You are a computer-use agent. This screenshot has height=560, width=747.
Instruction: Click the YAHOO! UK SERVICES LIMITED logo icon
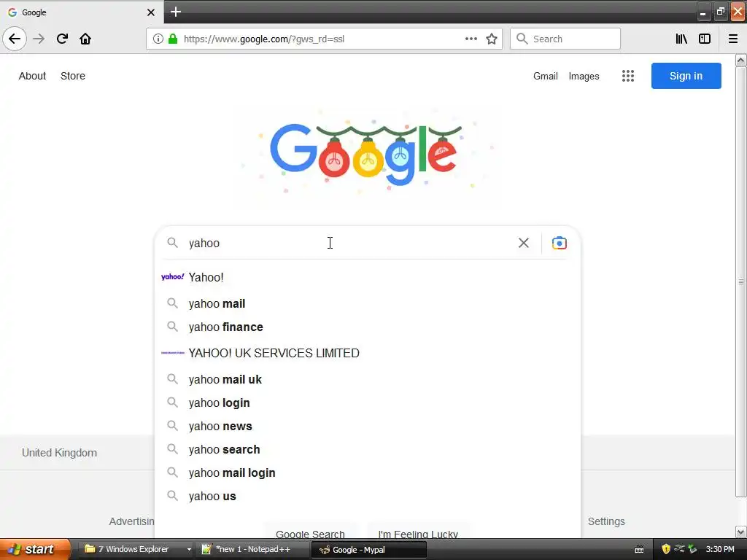[x=172, y=353]
